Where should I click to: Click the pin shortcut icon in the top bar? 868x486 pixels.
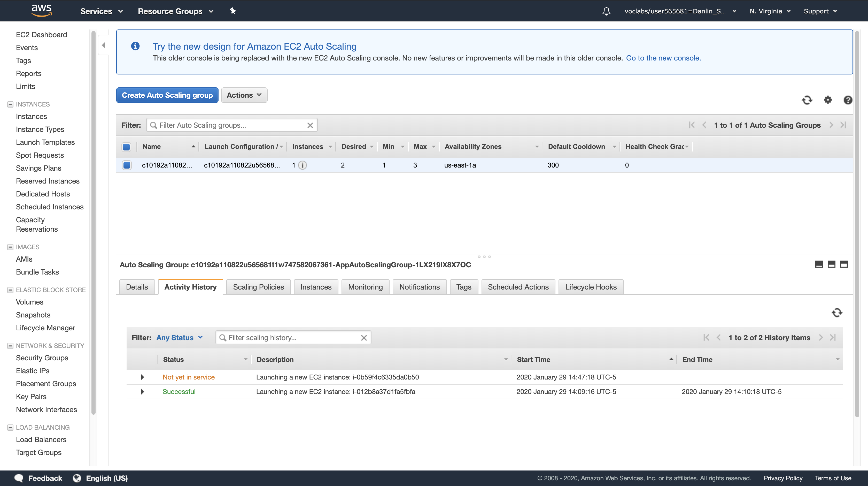coord(233,11)
